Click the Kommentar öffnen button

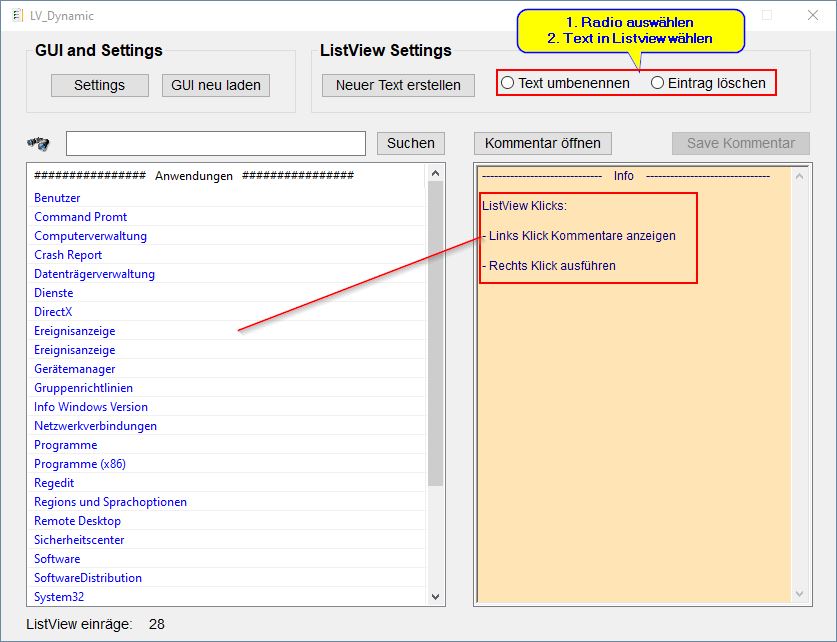(542, 143)
